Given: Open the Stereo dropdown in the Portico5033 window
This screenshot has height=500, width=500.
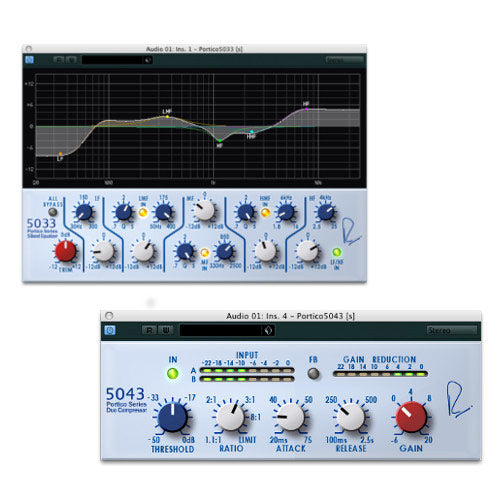Looking at the screenshot, I should 344,60.
